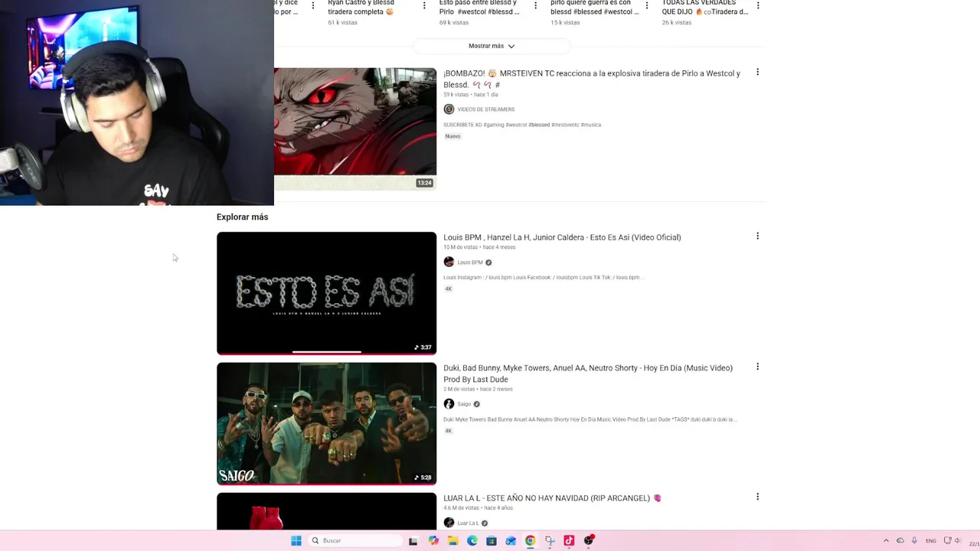Open Duki, Bad Bunny Hoy En Dia title
Image resolution: width=980 pixels, height=551 pixels.
(588, 373)
